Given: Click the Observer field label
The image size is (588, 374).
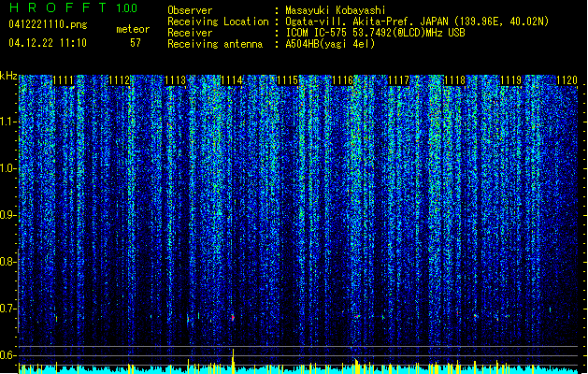Looking at the screenshot, I should click(190, 10).
